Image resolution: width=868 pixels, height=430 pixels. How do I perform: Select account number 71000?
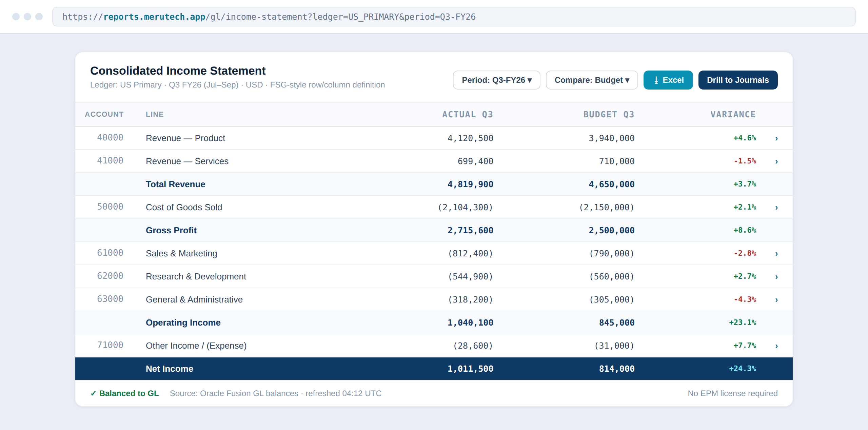110,345
